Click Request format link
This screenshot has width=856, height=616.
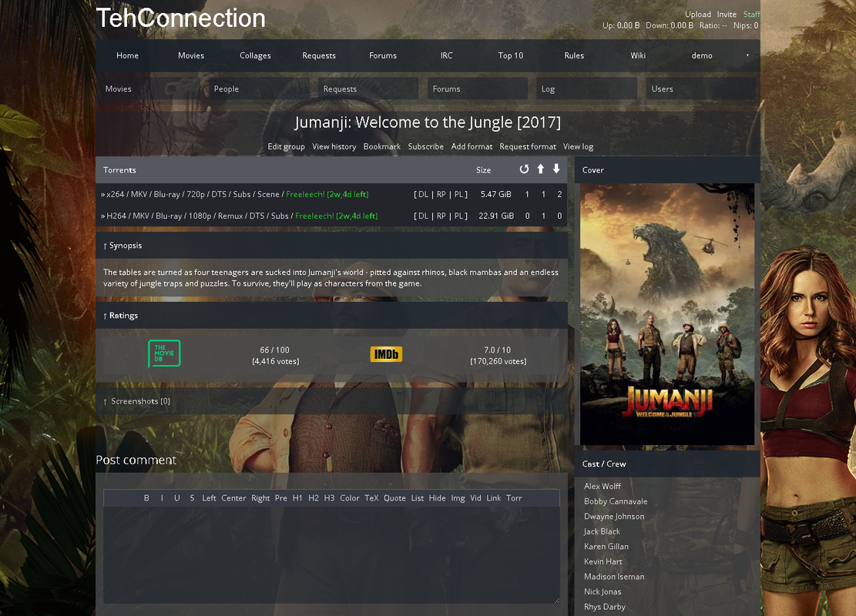[x=528, y=147]
